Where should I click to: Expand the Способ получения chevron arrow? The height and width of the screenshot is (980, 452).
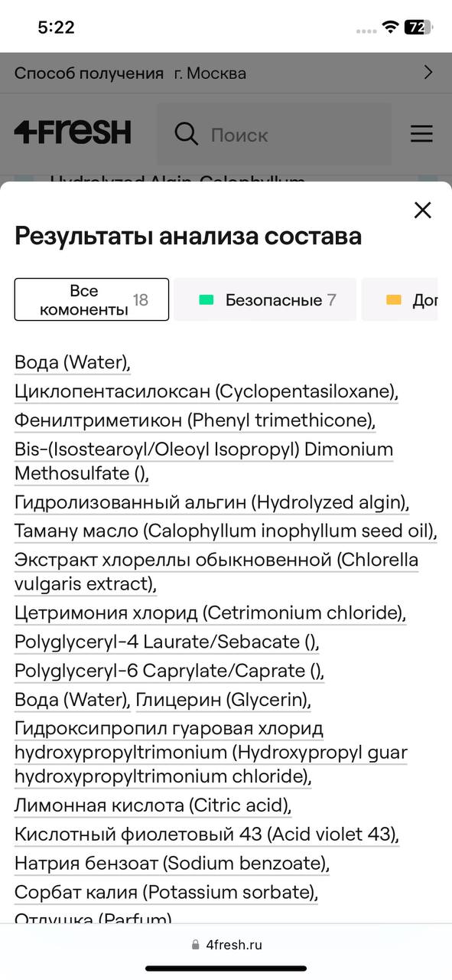click(x=428, y=73)
